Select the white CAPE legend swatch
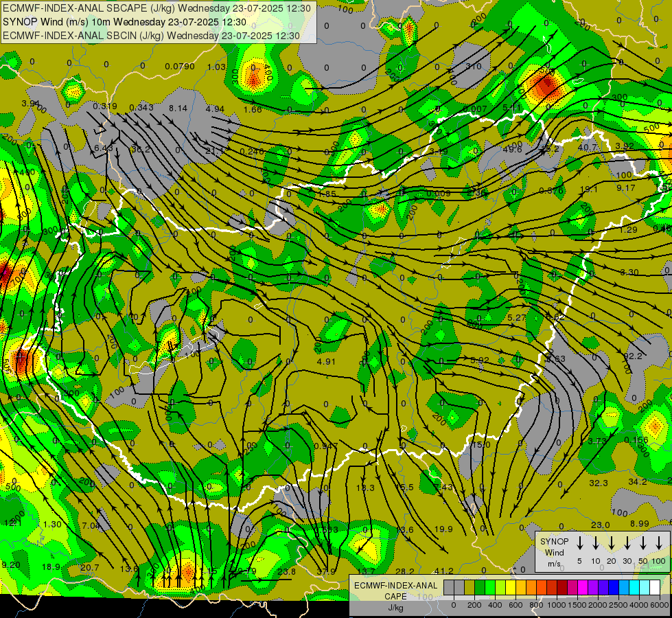The width and height of the screenshot is (672, 618). pyautogui.click(x=655, y=587)
